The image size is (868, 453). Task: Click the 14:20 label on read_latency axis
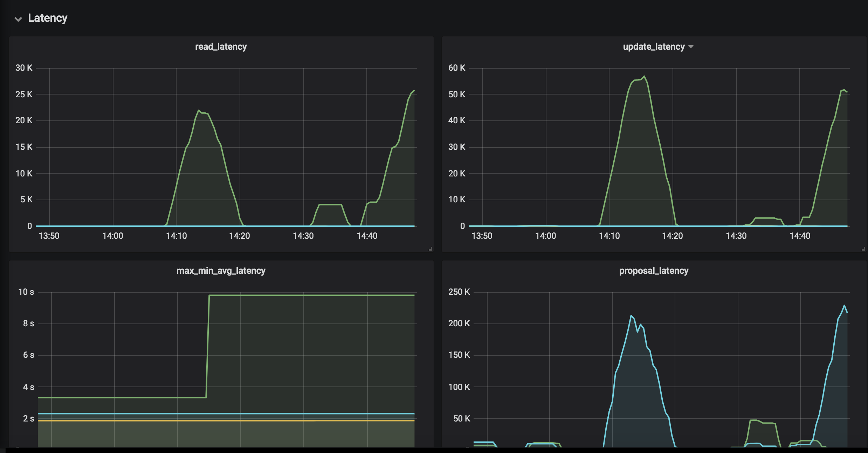pos(240,236)
